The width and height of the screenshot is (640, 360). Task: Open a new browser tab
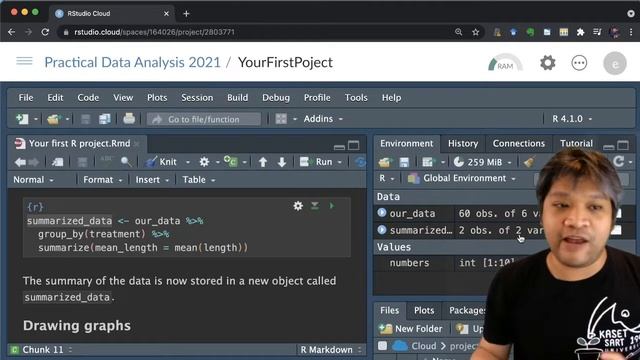(x=186, y=13)
